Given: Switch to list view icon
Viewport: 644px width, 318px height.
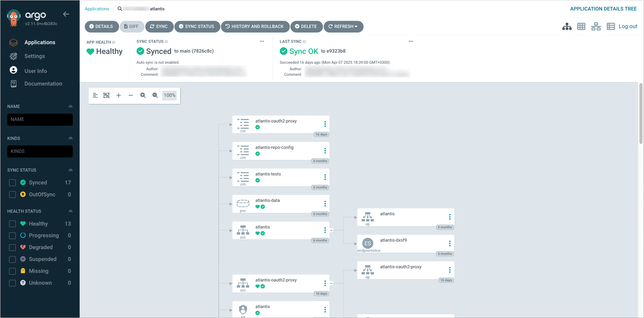Looking at the screenshot, I should click(610, 26).
